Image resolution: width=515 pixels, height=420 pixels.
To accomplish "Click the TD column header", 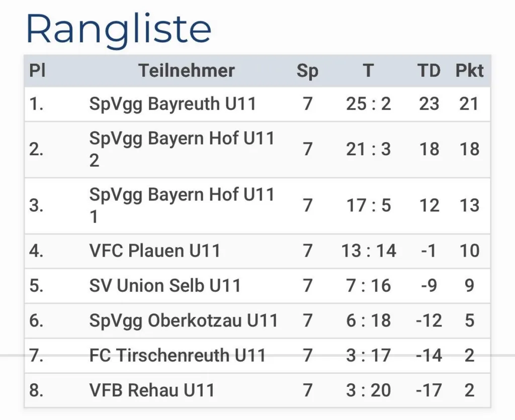I will (428, 71).
